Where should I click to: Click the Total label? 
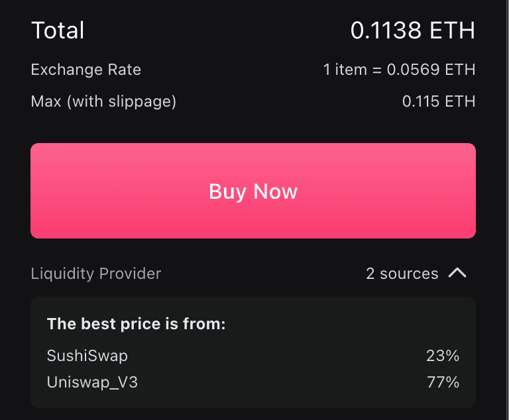58,30
